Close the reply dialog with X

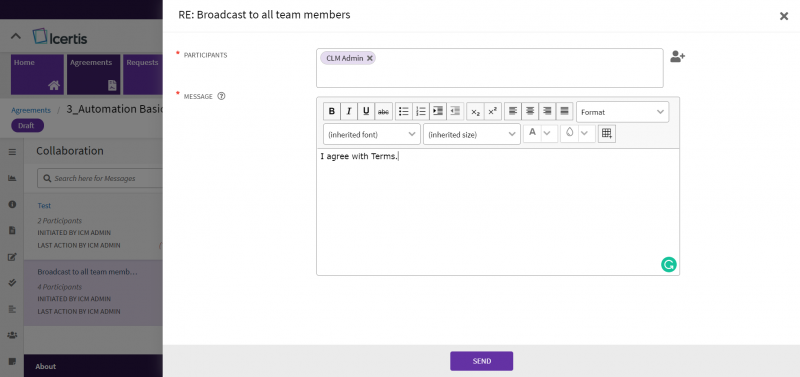click(784, 16)
